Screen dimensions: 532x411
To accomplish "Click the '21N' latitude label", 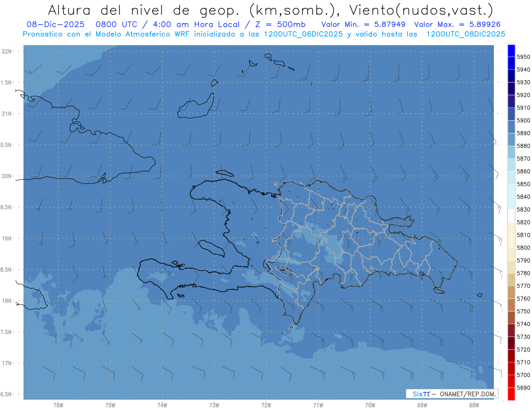I will click(7, 114).
